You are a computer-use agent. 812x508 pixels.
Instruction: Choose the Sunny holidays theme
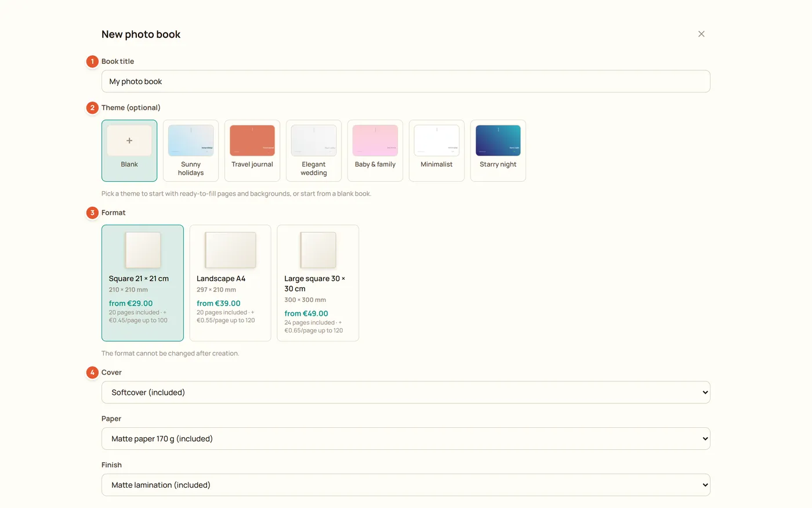coord(191,151)
